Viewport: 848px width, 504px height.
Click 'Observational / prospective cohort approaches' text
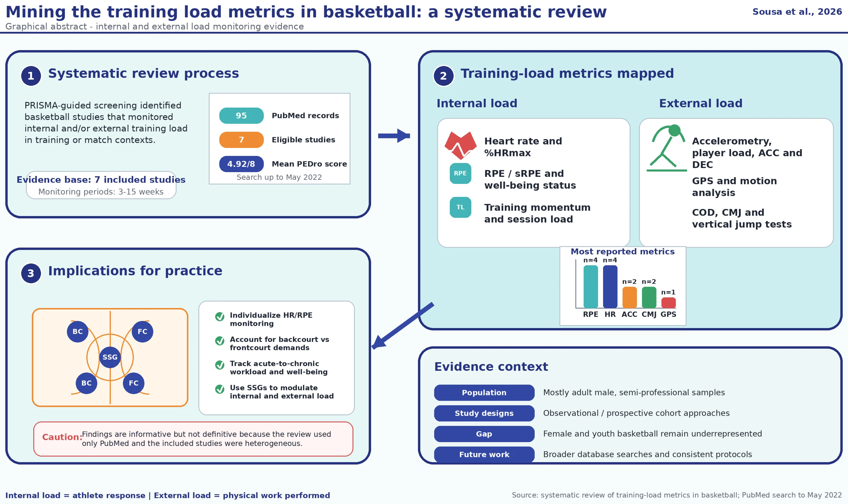coord(636,413)
